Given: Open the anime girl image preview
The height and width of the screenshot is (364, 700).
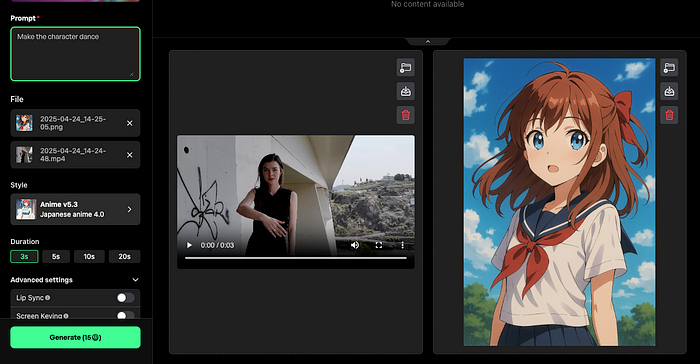Looking at the screenshot, I should 559,202.
